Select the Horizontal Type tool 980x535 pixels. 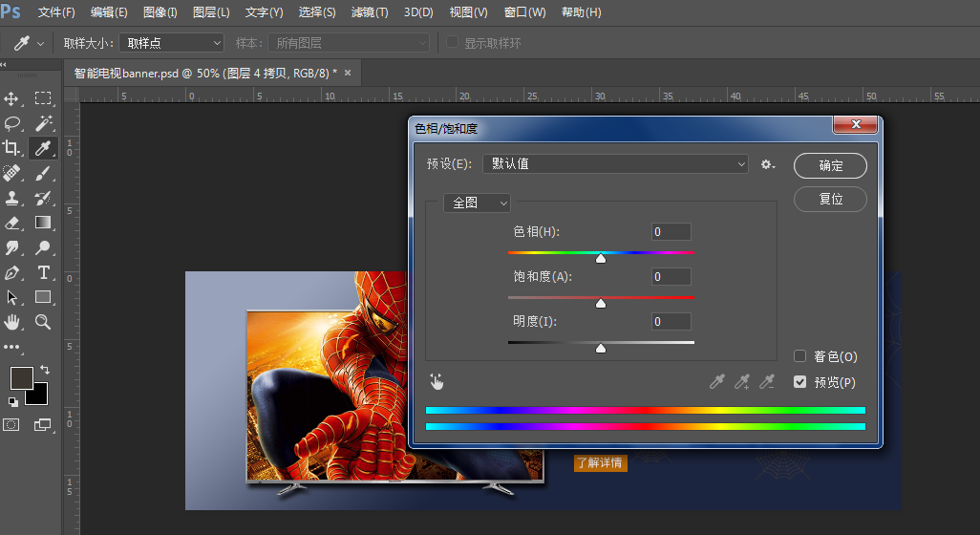[43, 272]
